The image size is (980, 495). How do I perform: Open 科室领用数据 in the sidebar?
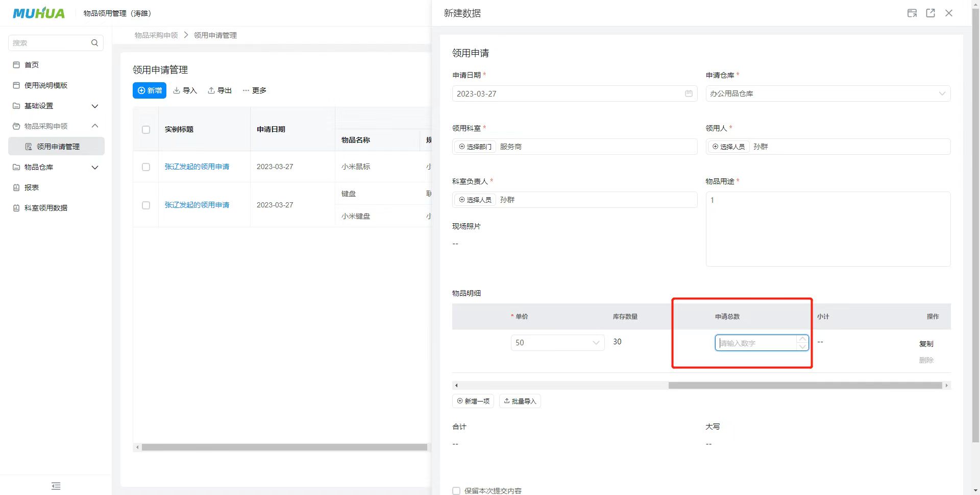point(46,208)
